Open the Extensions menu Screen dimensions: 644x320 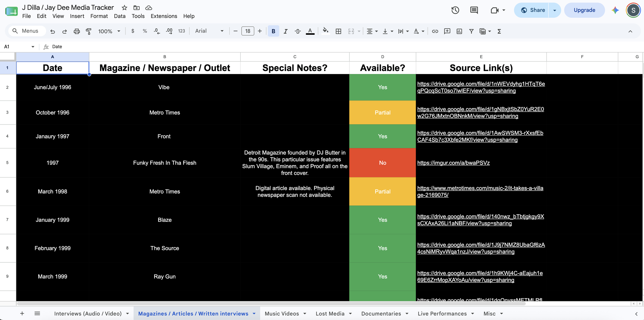pos(164,16)
